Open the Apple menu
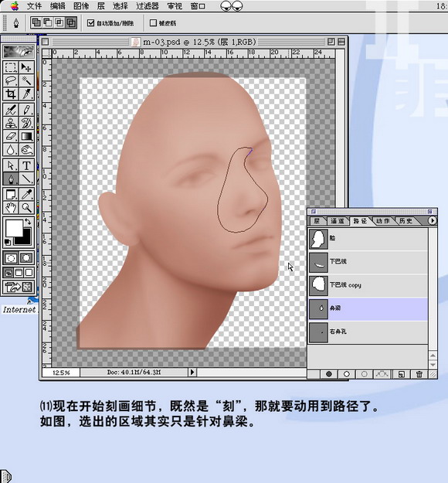448x483 pixels. pos(14,6)
